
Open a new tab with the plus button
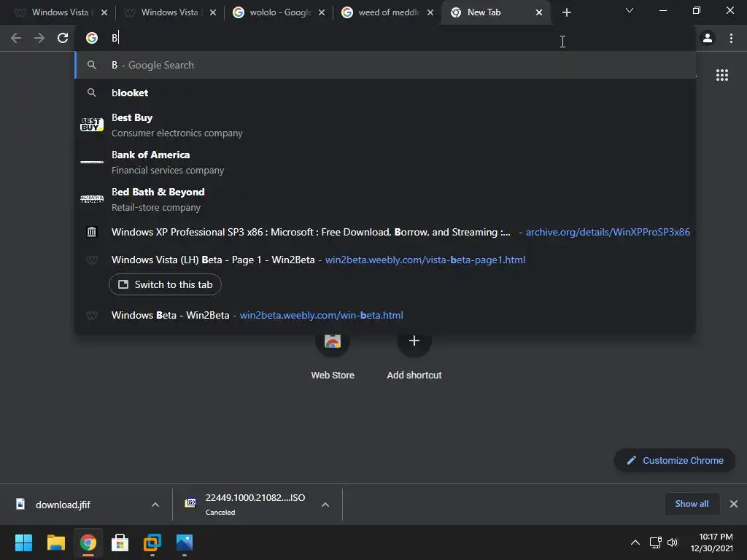click(x=566, y=12)
